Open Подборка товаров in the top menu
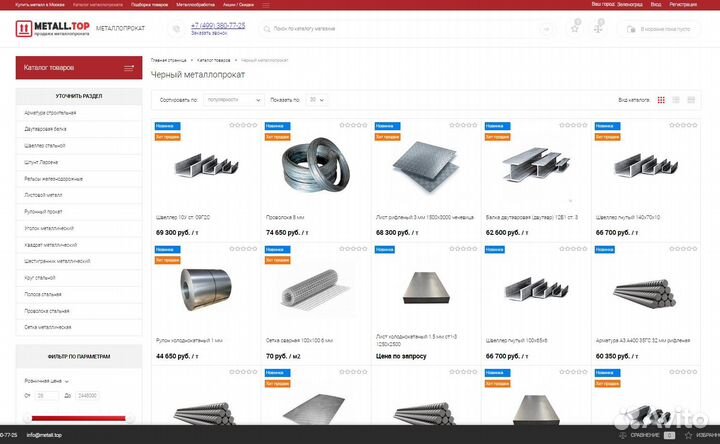 pyautogui.click(x=150, y=5)
